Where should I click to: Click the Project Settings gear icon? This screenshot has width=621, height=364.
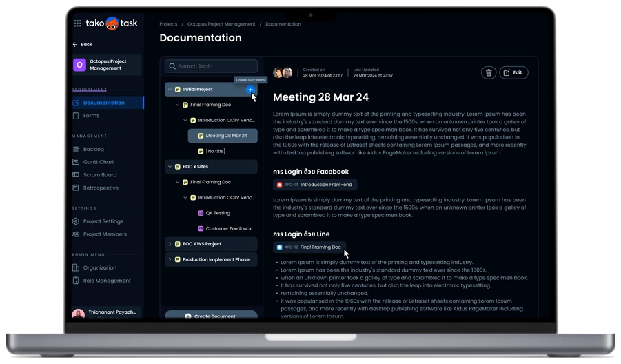[x=76, y=221]
